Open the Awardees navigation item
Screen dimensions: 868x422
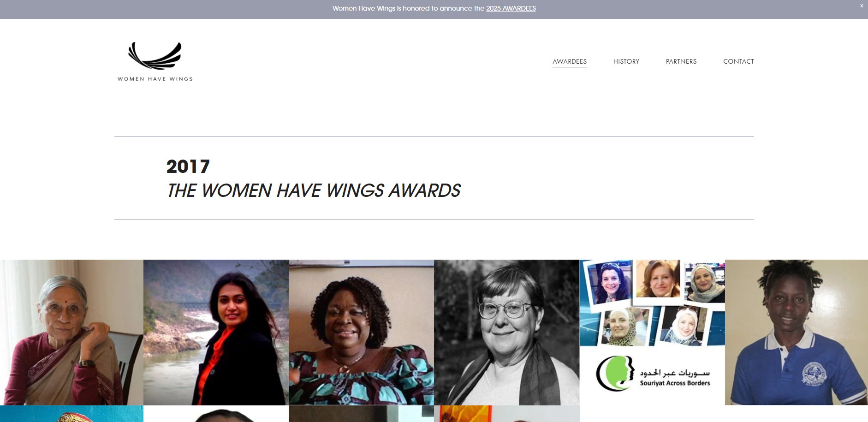570,61
